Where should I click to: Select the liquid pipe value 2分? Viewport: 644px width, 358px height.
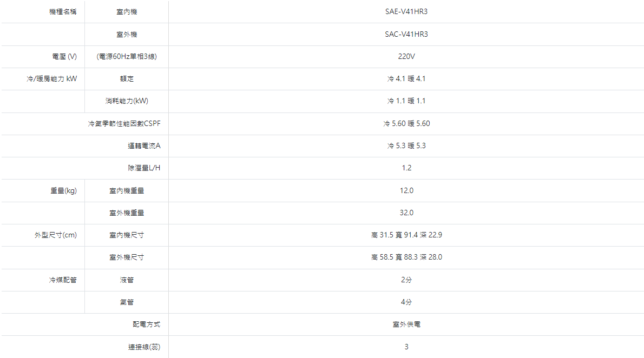[406, 280]
